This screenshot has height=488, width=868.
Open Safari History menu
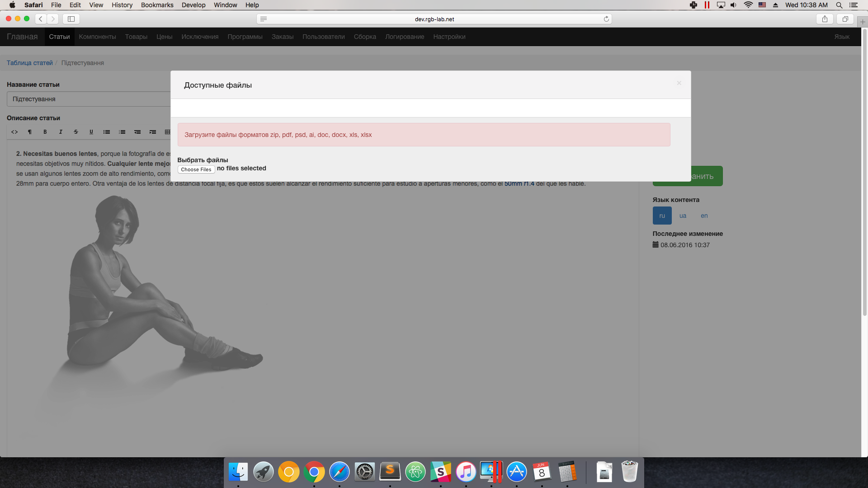(122, 5)
